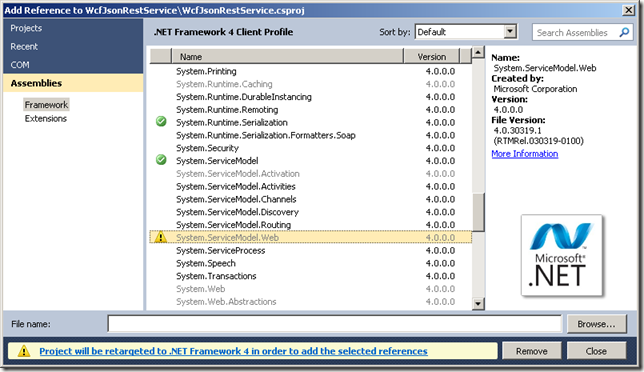Select System.Runtime.Serialization row
Image resolution: width=644 pixels, height=372 pixels.
click(x=310, y=122)
